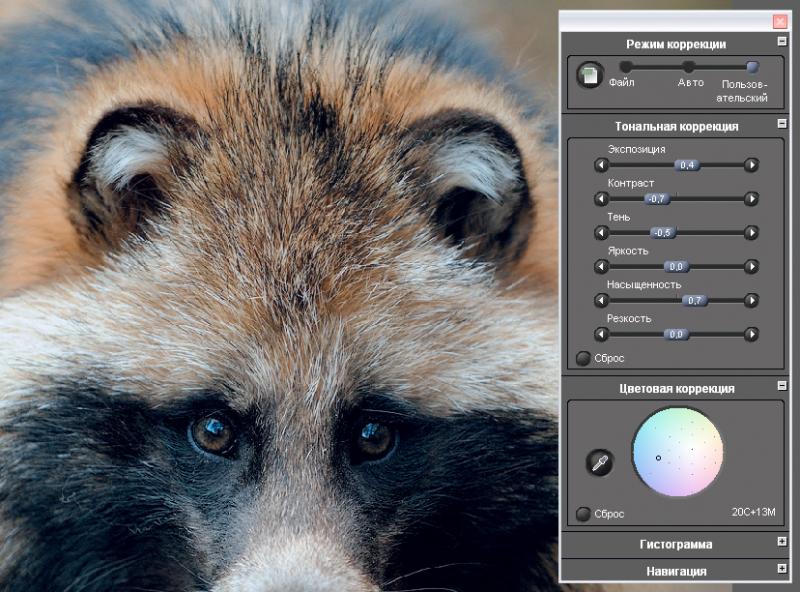Click the Насыщенность slider handle showing 0,7

coord(695,300)
